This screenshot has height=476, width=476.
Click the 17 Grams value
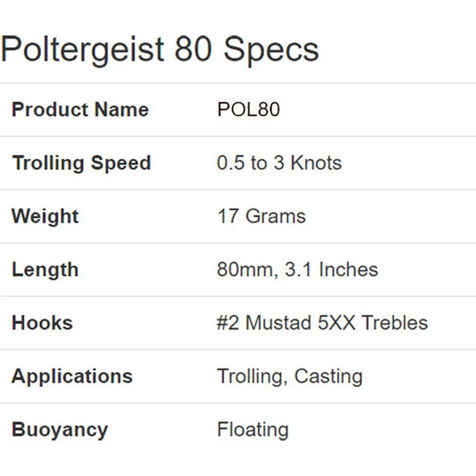tap(261, 216)
